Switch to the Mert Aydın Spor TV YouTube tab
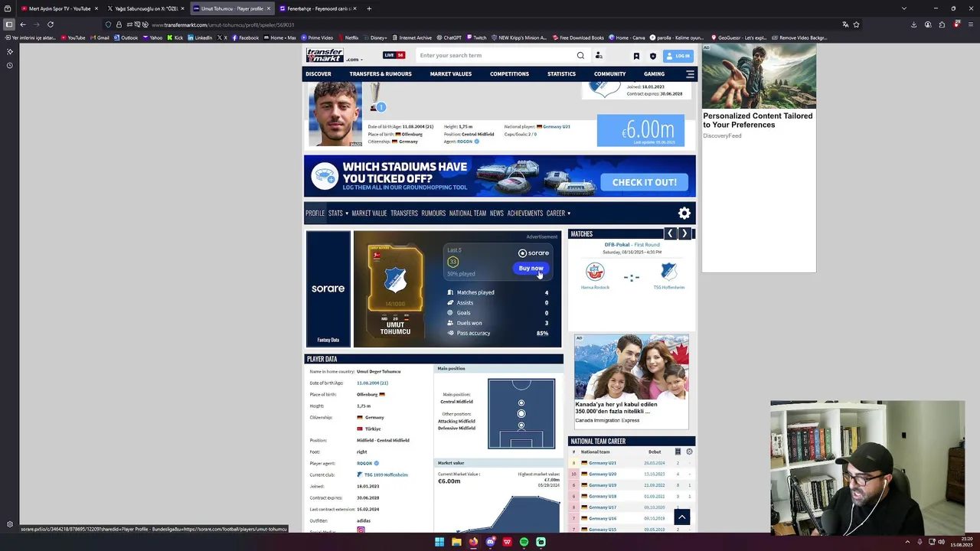The height and width of the screenshot is (551, 980). [59, 8]
